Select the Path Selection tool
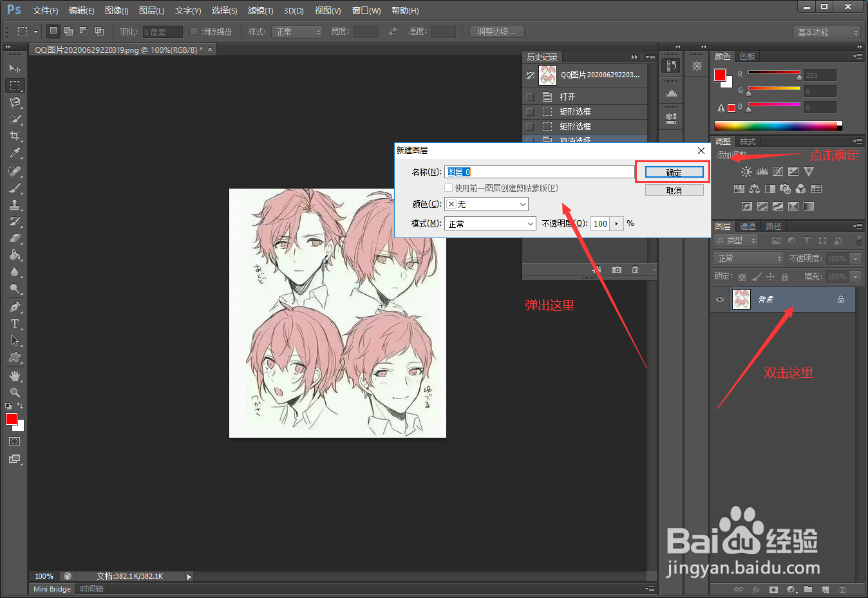The image size is (868, 598). click(x=15, y=341)
